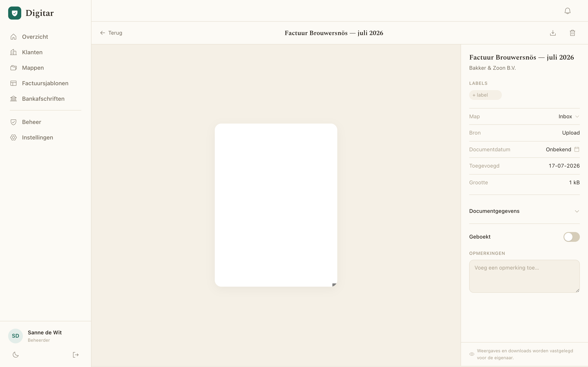This screenshot has height=367, width=588.
Task: Delete document with trash icon
Action: (x=572, y=33)
